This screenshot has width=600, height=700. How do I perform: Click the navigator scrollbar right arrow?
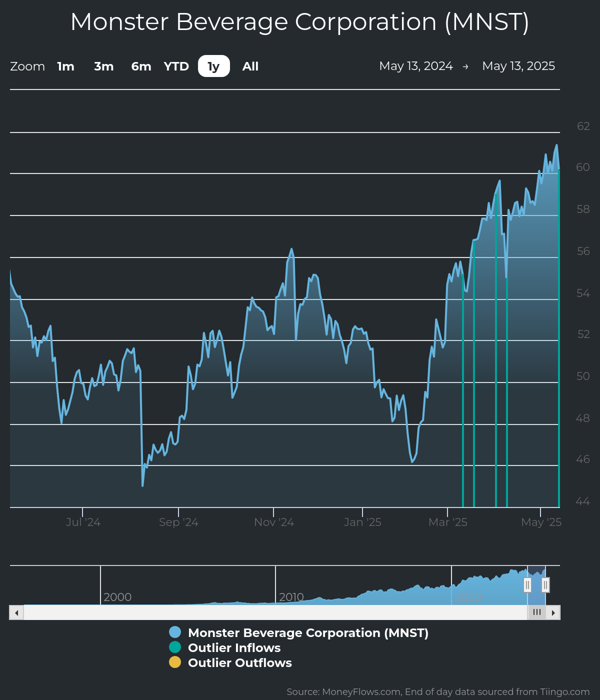pos(553,612)
